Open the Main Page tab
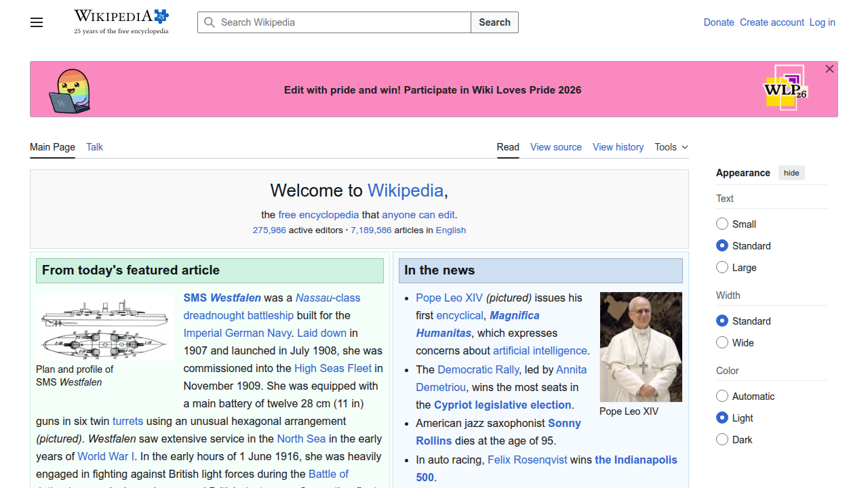Viewport: 868px width, 488px height. click(52, 147)
